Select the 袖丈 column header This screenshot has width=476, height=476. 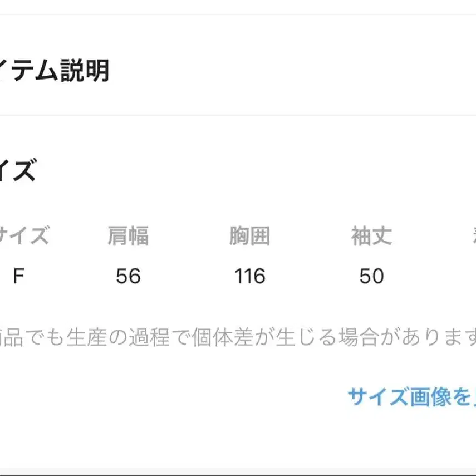[x=371, y=237]
